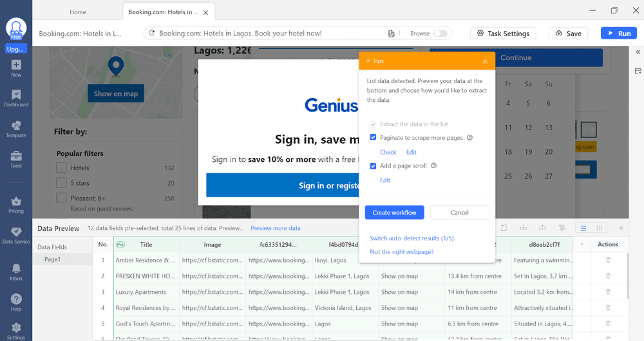644x341 pixels.
Task: Click Edit link next to Check
Action: [x=411, y=152]
